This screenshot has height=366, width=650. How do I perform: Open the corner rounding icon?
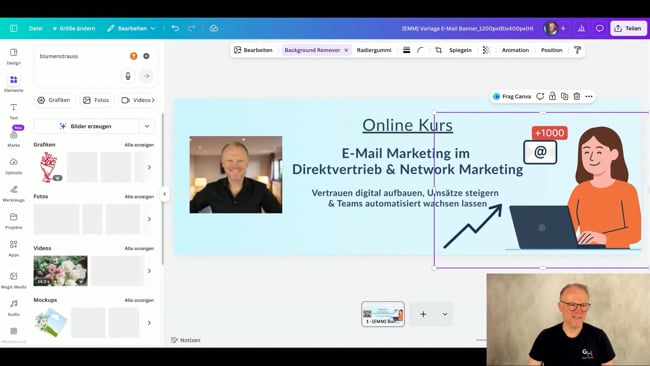(420, 50)
